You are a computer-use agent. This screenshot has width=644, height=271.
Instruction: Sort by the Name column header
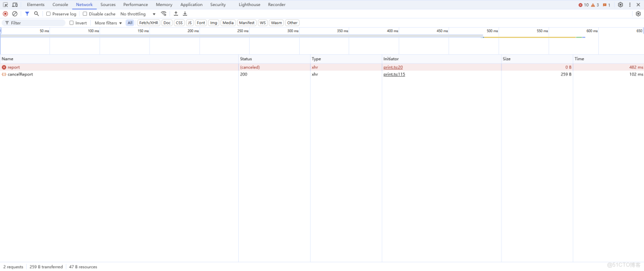(x=119, y=59)
